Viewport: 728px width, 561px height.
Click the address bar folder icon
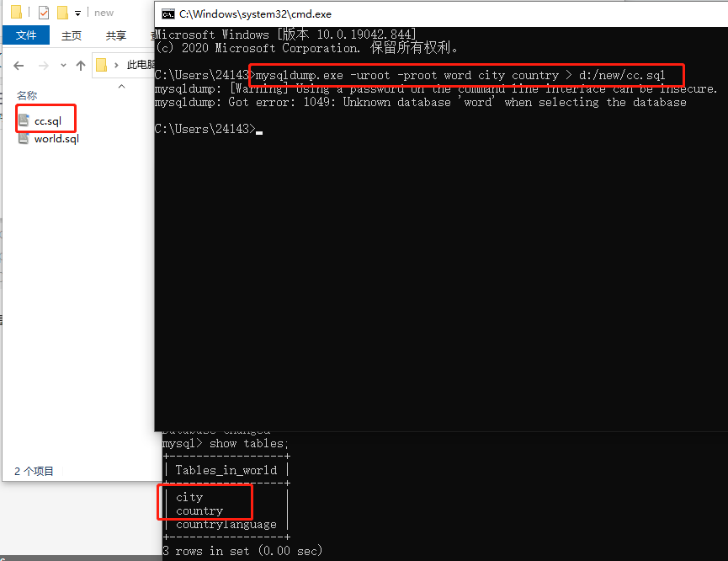(101, 65)
